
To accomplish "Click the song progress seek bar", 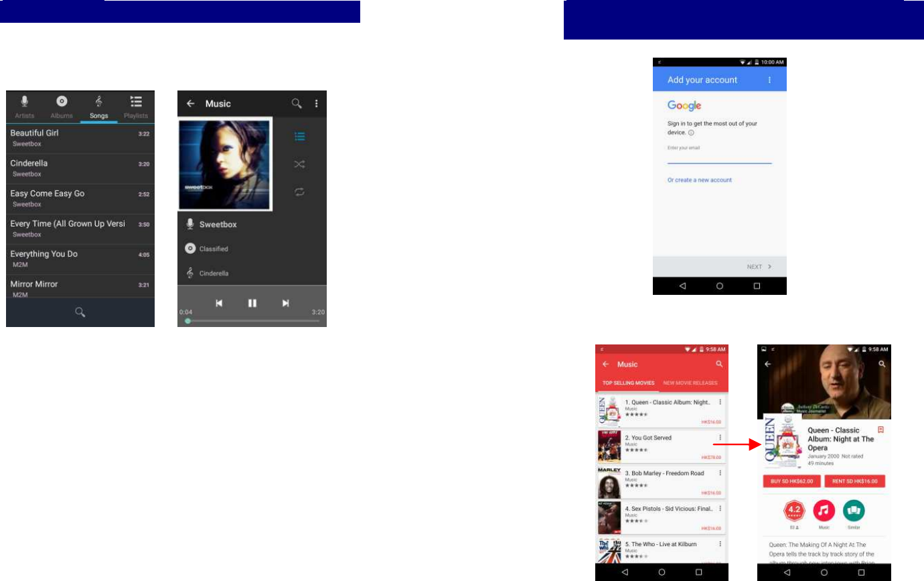I will [253, 321].
